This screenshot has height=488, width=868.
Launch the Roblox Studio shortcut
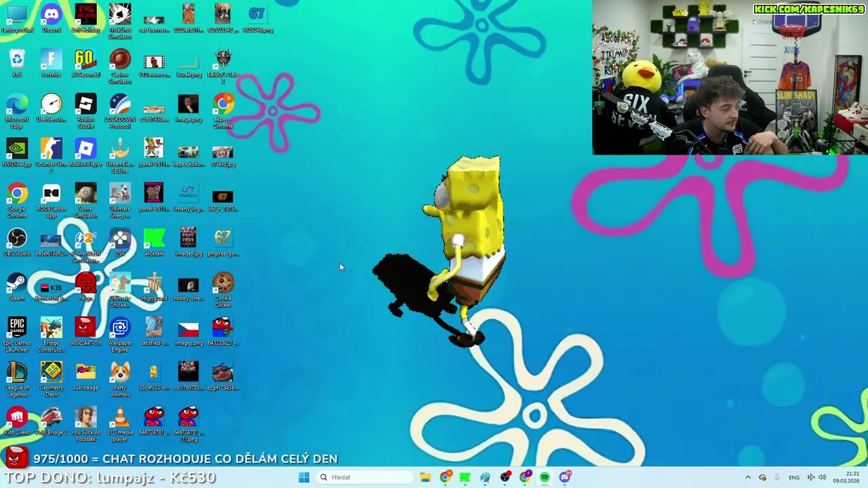tap(85, 111)
